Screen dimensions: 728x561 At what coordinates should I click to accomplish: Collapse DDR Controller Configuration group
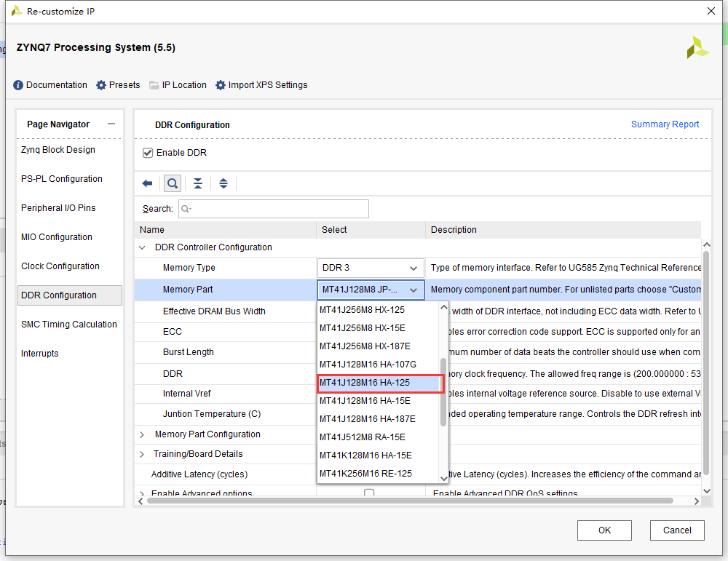tap(142, 247)
